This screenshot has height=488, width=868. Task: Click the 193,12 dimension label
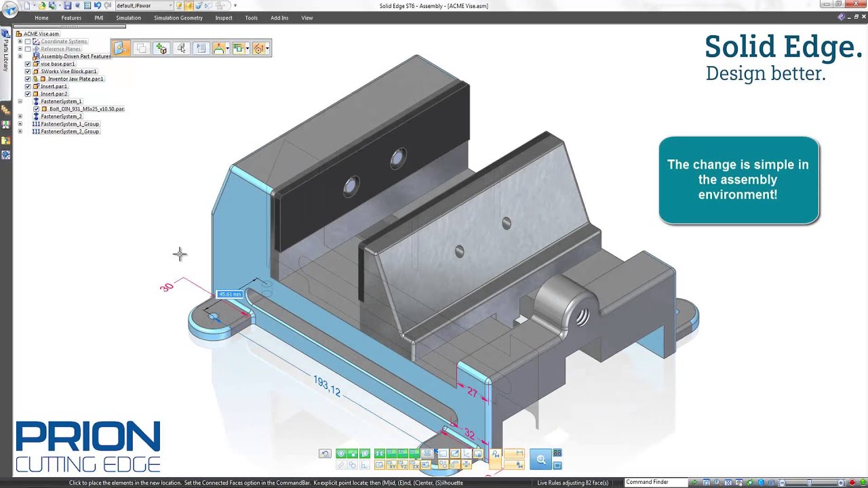tap(327, 386)
